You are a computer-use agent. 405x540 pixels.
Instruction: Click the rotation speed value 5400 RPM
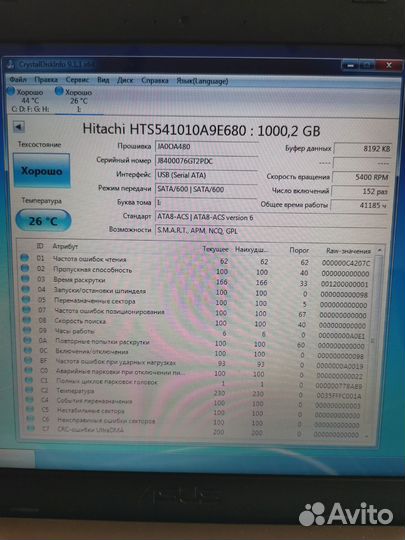(x=362, y=177)
